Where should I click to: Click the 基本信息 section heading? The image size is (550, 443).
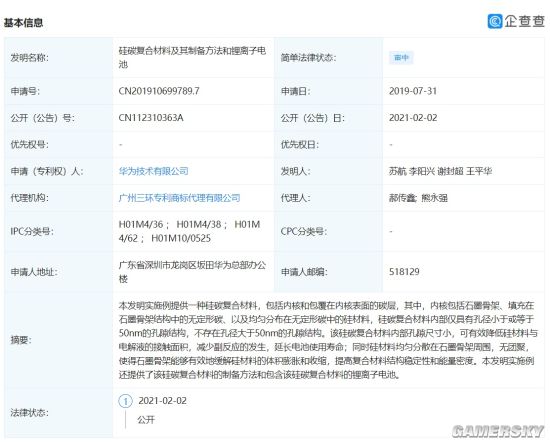pos(24,23)
